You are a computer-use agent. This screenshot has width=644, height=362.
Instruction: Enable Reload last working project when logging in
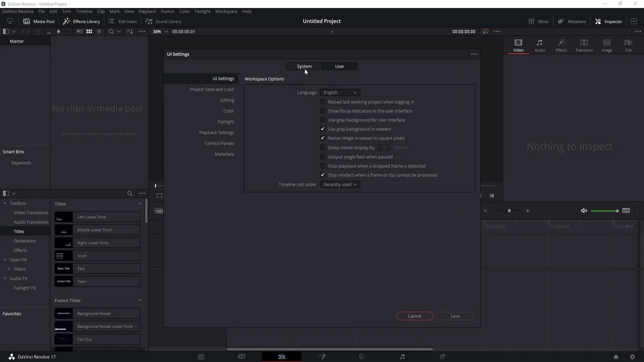coord(322,102)
